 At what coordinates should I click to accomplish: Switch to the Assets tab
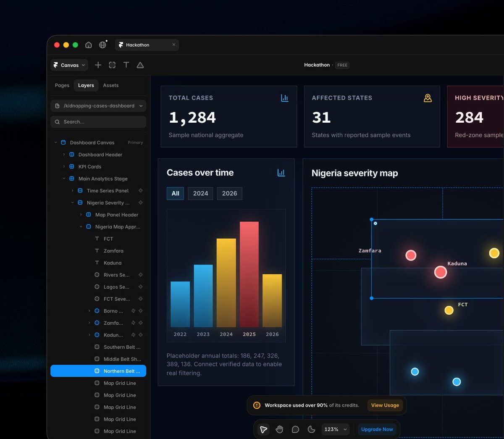111,85
